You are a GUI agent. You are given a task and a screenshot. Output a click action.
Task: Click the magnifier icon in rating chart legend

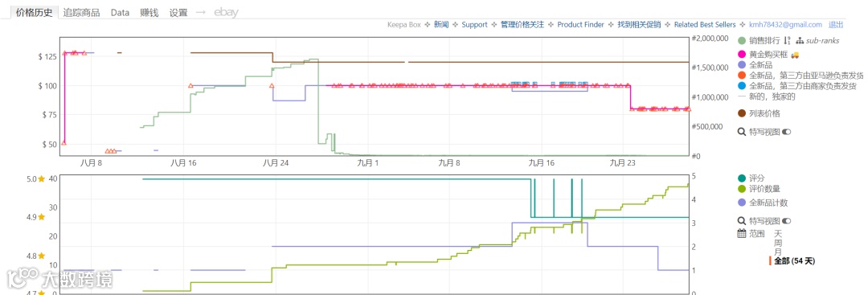(743, 221)
